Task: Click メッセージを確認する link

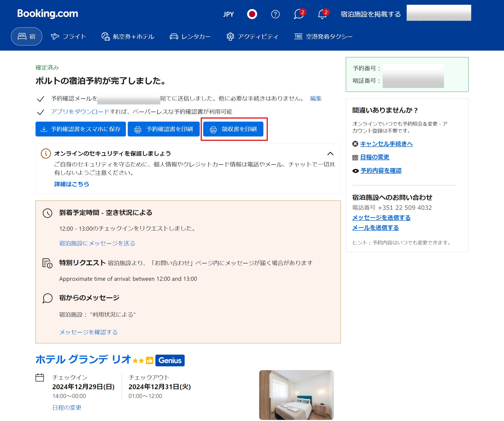Action: [88, 332]
